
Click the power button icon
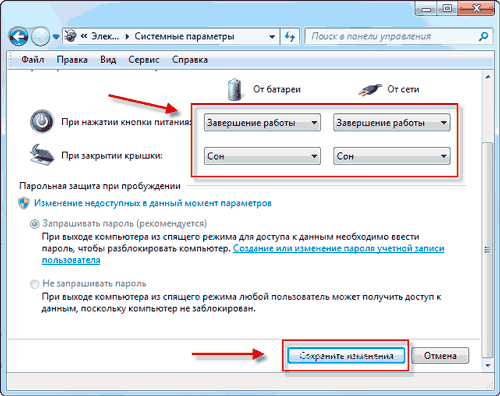pyautogui.click(x=42, y=122)
